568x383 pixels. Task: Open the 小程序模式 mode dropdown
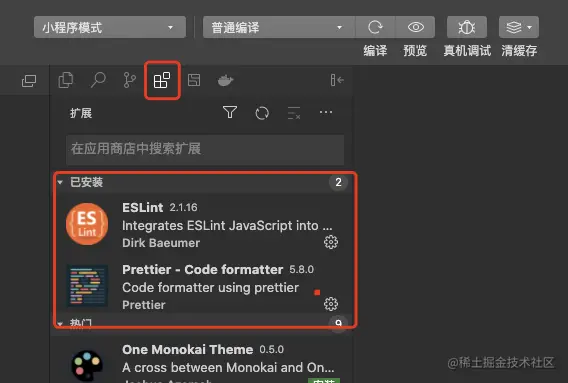coord(110,27)
